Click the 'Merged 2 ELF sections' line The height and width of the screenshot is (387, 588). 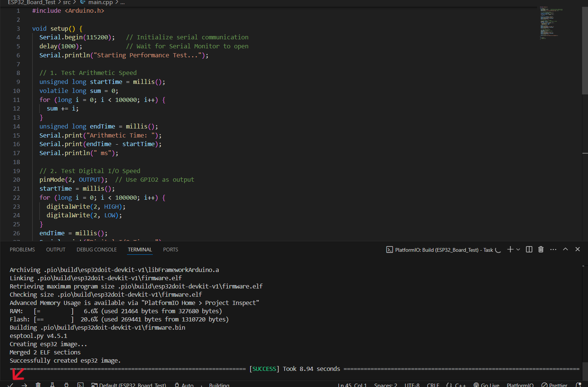tap(45, 353)
